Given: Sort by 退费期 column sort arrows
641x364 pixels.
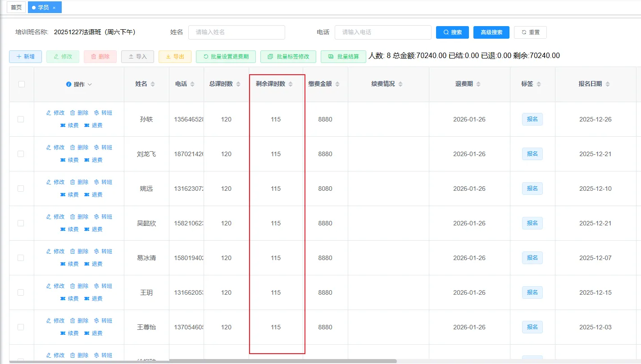Looking at the screenshot, I should click(x=478, y=84).
